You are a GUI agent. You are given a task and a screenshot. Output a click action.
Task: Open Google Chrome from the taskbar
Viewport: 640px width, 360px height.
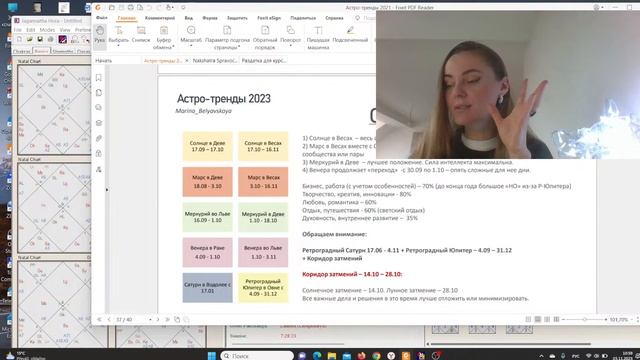(x=376, y=356)
